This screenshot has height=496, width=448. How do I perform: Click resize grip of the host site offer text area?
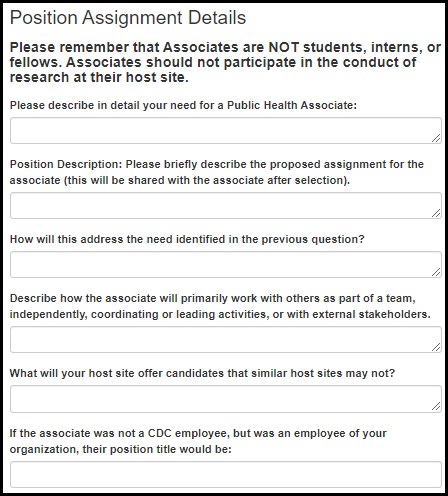[x=436, y=406]
